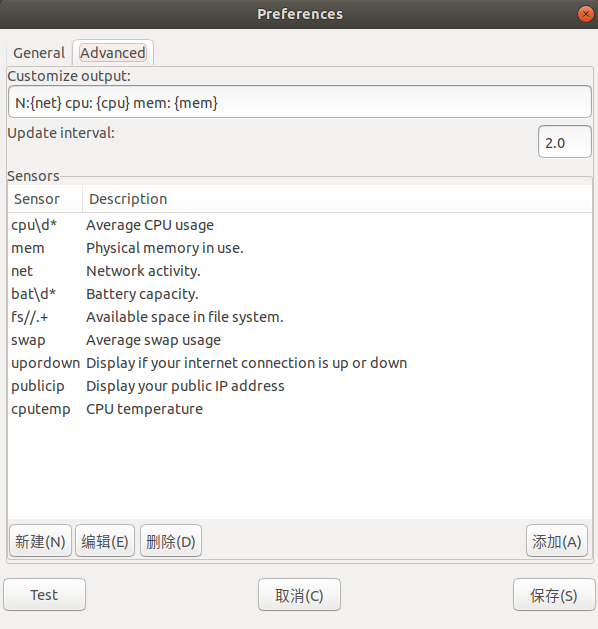598x629 pixels.
Task: Click 'Display your public IP address' description
Action: 185,386
